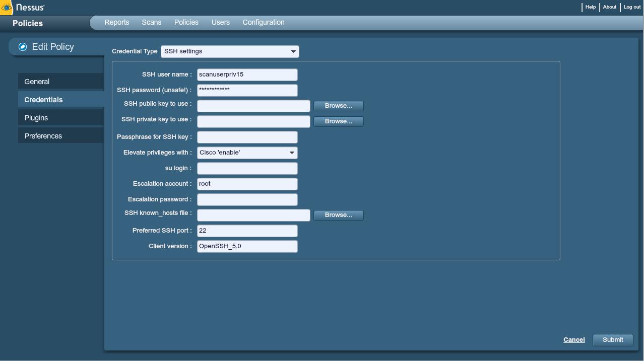Image resolution: width=644 pixels, height=361 pixels.
Task: Switch to the Policies tab
Action: pos(186,23)
